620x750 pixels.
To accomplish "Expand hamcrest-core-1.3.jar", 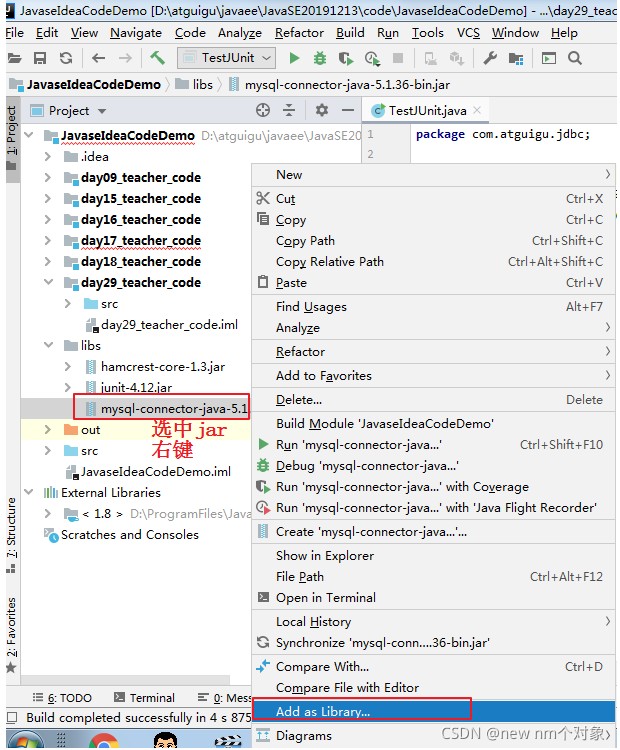I will [67, 366].
